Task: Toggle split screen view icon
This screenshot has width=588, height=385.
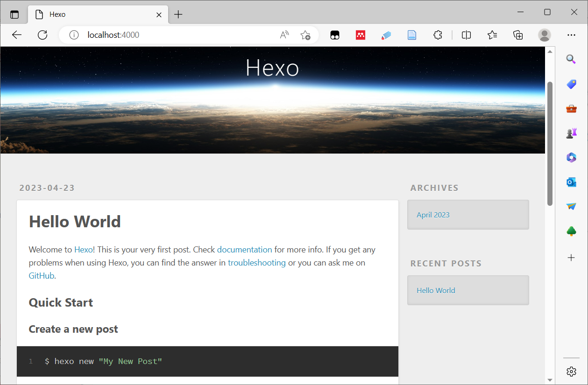Action: [466, 35]
